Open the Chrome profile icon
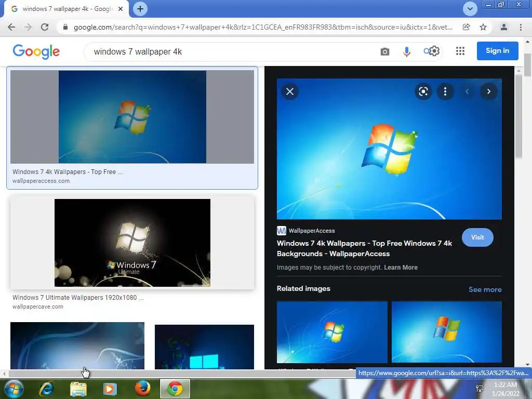Screen dimensions: 532x399 pos(504,27)
